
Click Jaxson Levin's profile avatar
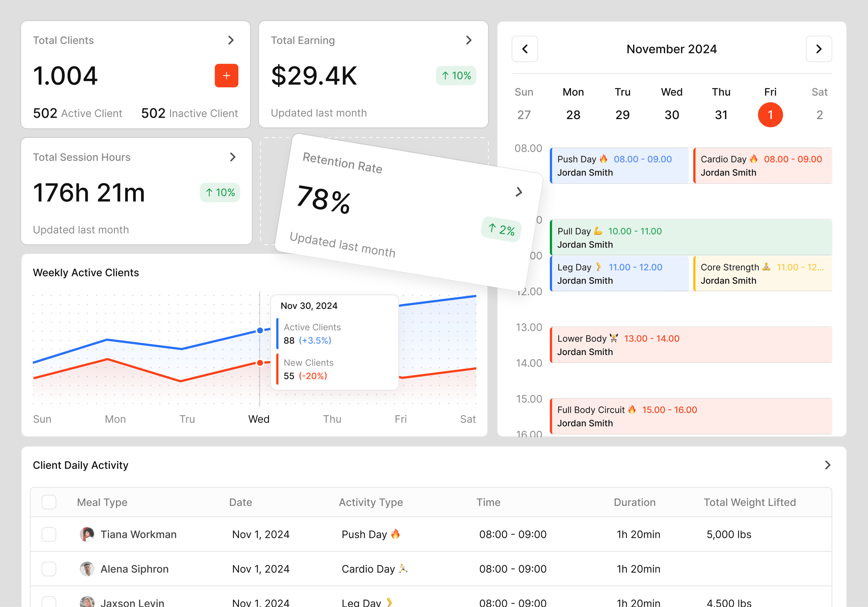click(87, 602)
